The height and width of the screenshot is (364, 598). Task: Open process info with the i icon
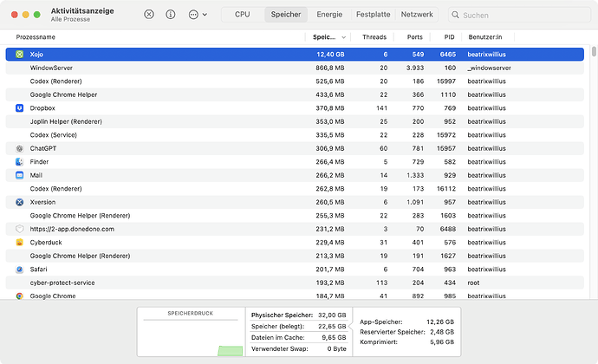(x=171, y=15)
